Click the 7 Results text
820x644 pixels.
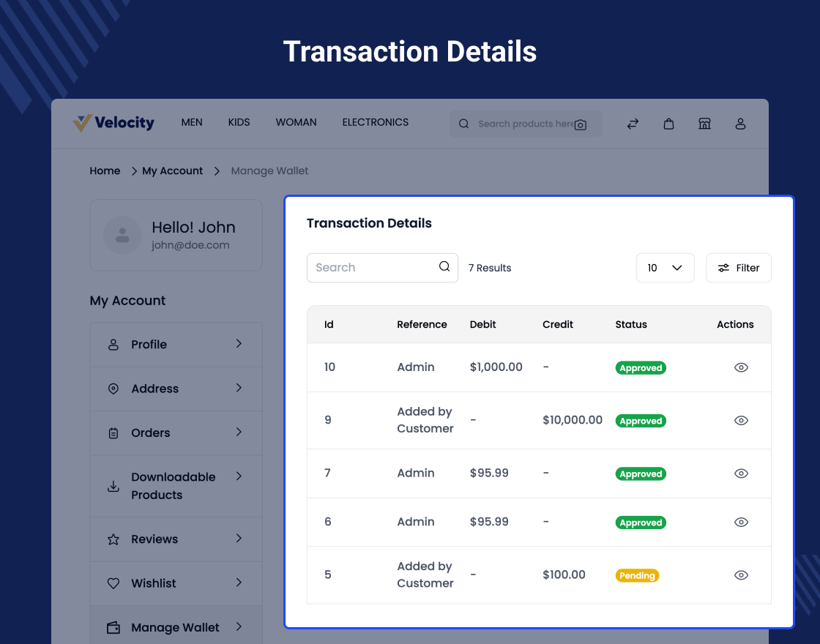[x=490, y=268]
